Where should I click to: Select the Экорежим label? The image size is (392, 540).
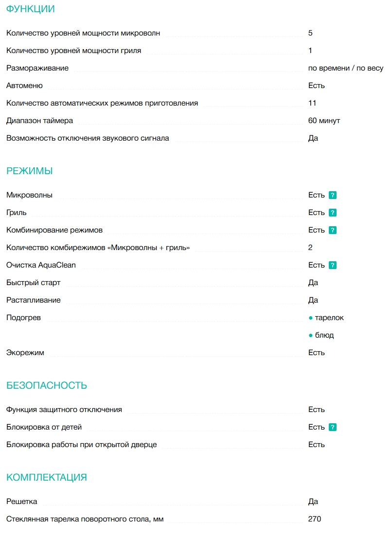tap(25, 353)
